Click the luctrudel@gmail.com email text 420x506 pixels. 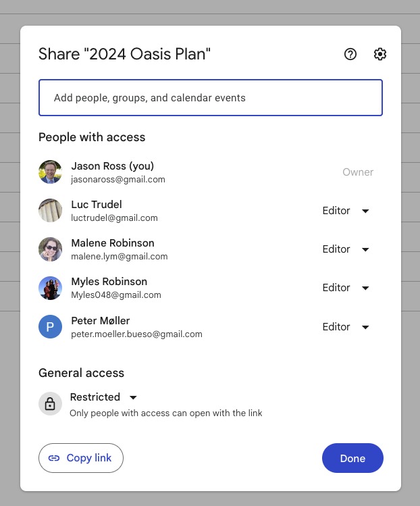[x=114, y=218]
